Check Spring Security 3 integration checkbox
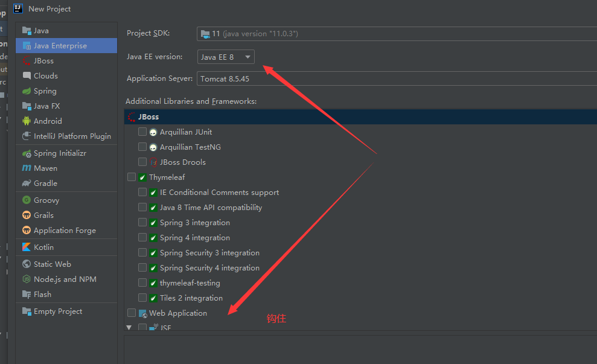 142,252
